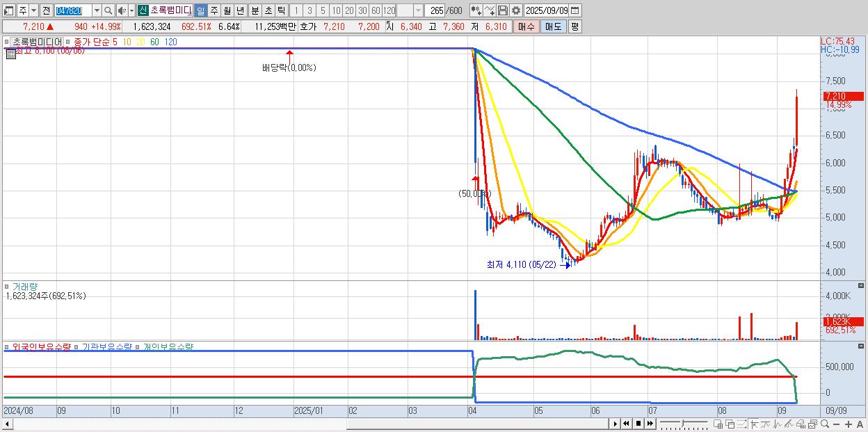The width and height of the screenshot is (868, 432).
Task: Click the 개인보유수량 legend label
Action: click(x=168, y=346)
